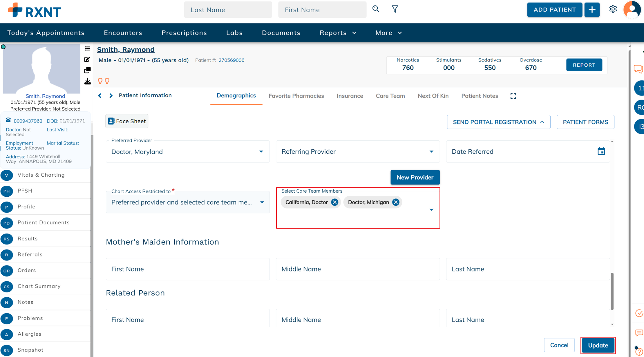Screen dimensions: 644x357
Task: Remove California, Doctor from care team
Action: [335, 202]
